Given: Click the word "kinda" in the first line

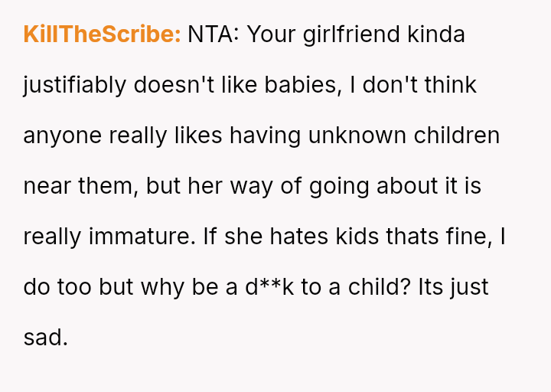Looking at the screenshot, I should click(x=438, y=34).
